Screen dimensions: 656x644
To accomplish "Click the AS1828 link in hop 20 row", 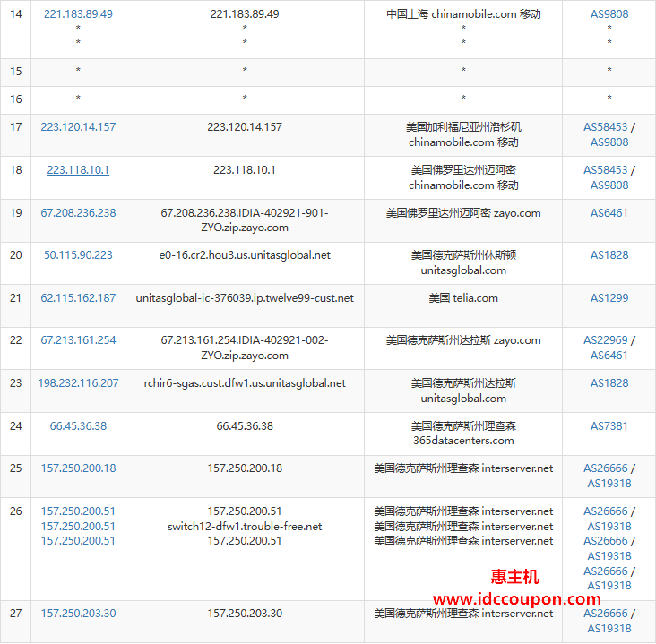I will 609,255.
